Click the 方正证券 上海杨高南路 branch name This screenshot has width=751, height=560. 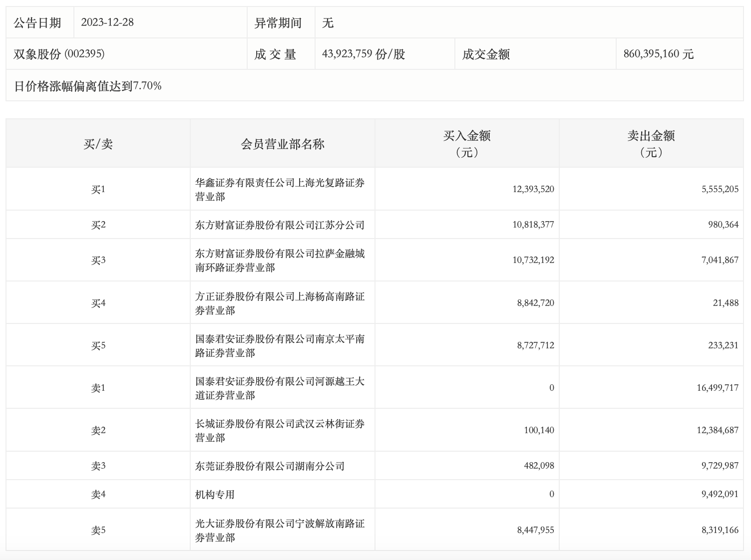tap(280, 303)
